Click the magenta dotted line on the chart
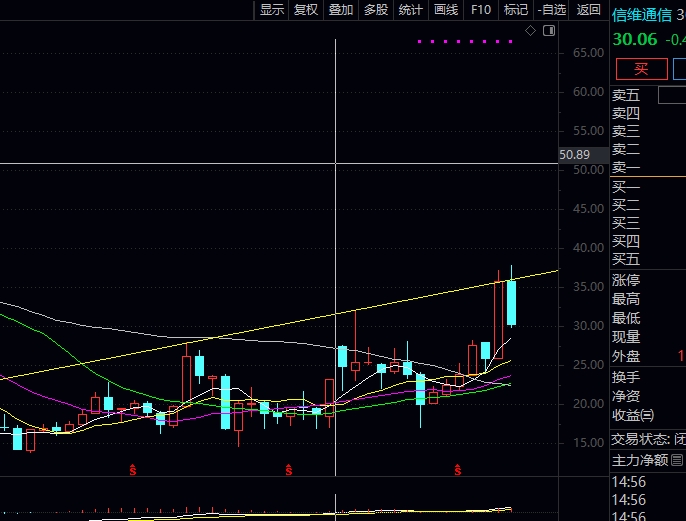The height and width of the screenshot is (521, 686). (x=465, y=42)
